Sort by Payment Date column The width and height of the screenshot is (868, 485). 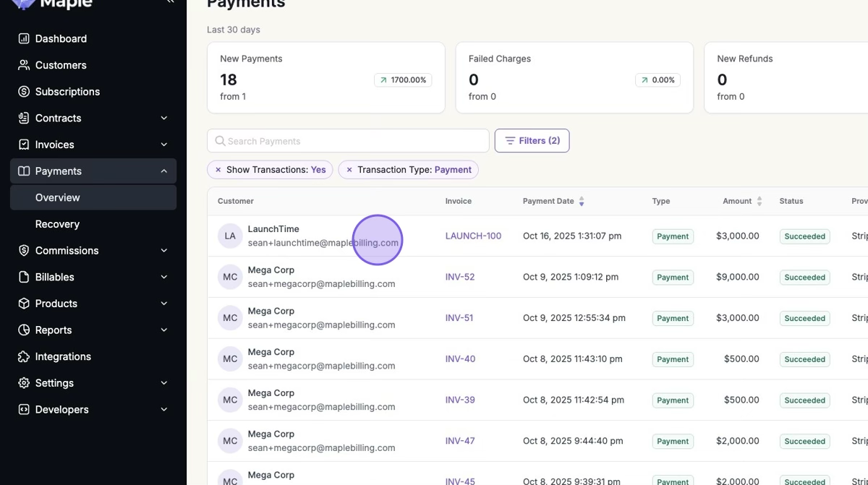click(x=582, y=202)
